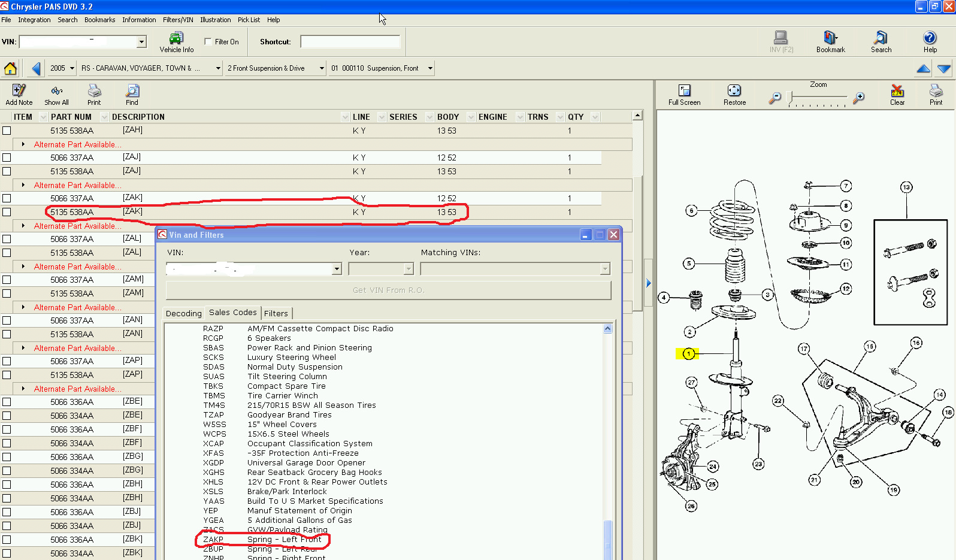Open Vehicle Info

pyautogui.click(x=176, y=42)
